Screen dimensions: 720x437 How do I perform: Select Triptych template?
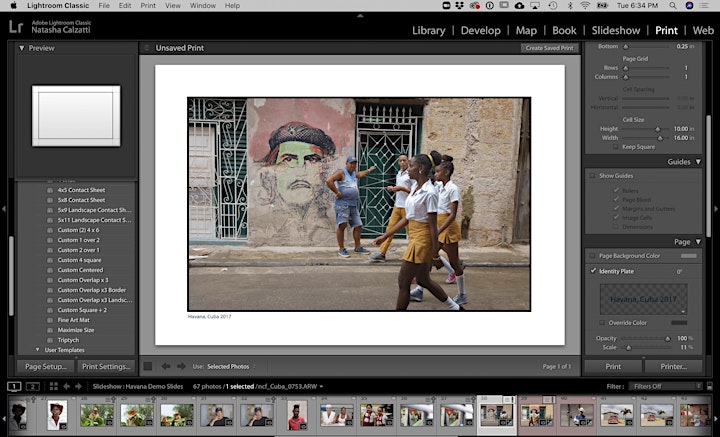(68, 341)
